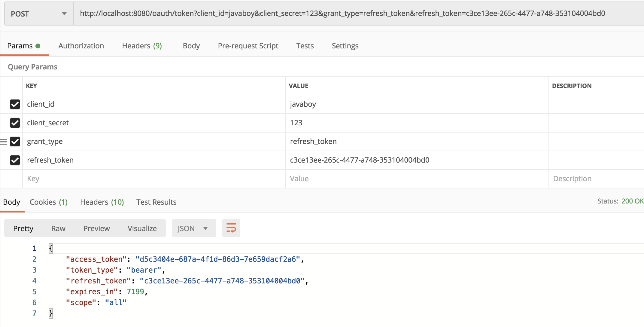
Task: Click the grant_type row drag handle
Action: coord(4,142)
